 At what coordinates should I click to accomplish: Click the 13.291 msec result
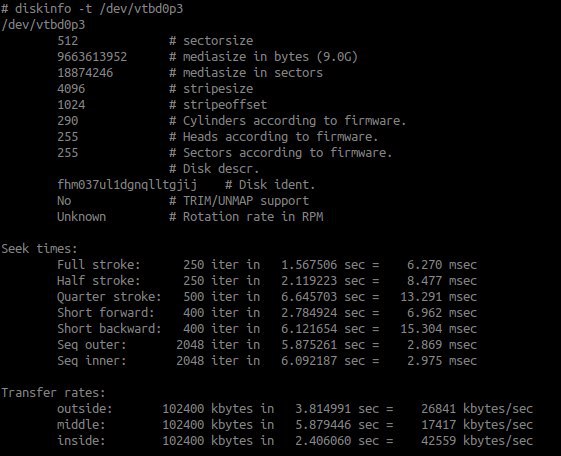pos(438,297)
